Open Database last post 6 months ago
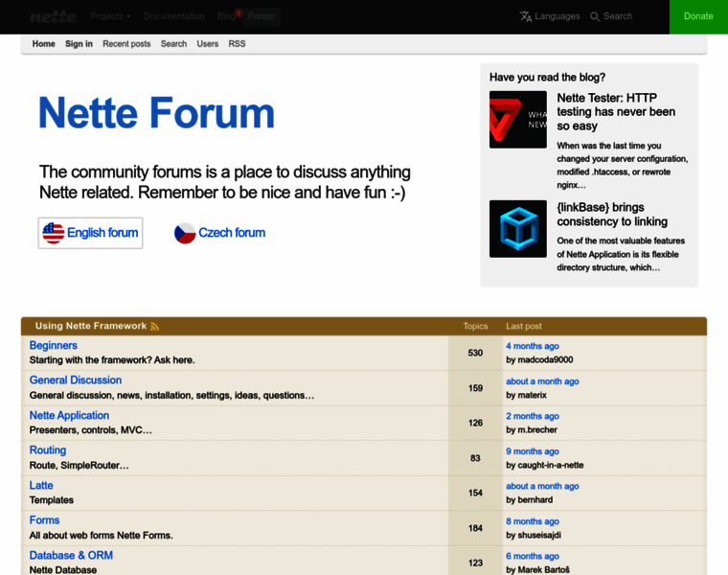Viewport: 728px width, 575px height. click(x=533, y=557)
